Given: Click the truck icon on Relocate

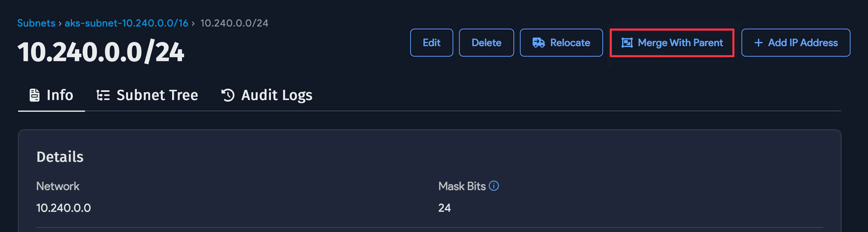Looking at the screenshot, I should [538, 43].
